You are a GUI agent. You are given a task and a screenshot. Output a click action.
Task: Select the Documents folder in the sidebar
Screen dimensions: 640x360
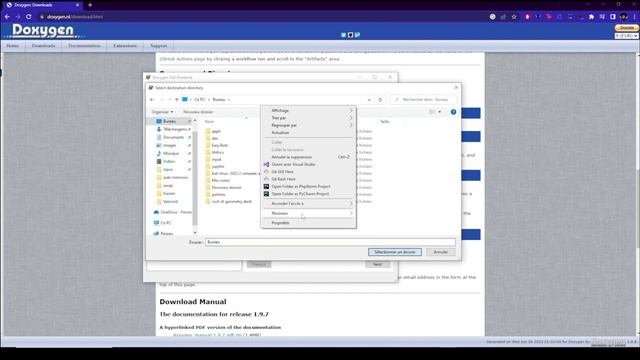[x=173, y=138]
